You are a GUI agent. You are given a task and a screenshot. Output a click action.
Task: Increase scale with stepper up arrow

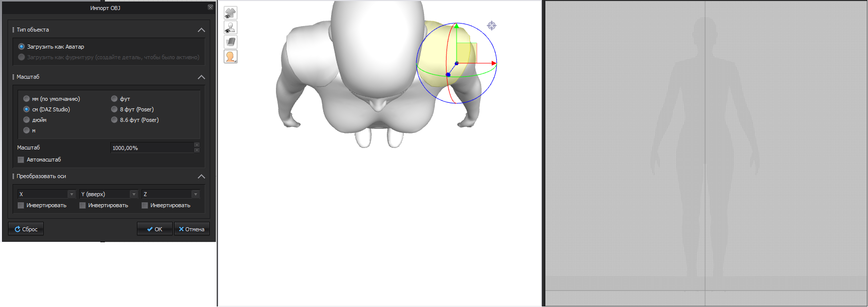coord(197,145)
